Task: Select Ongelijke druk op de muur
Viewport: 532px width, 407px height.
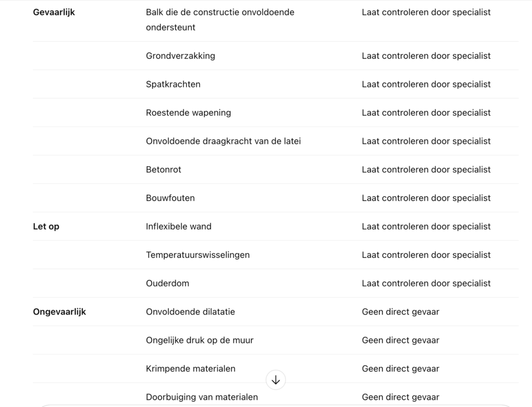Action: (200, 341)
